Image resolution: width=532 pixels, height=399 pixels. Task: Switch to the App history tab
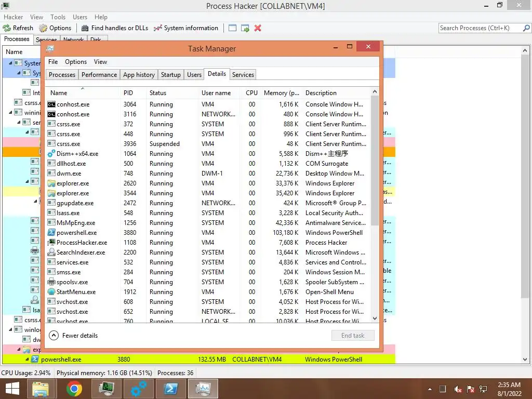point(139,75)
